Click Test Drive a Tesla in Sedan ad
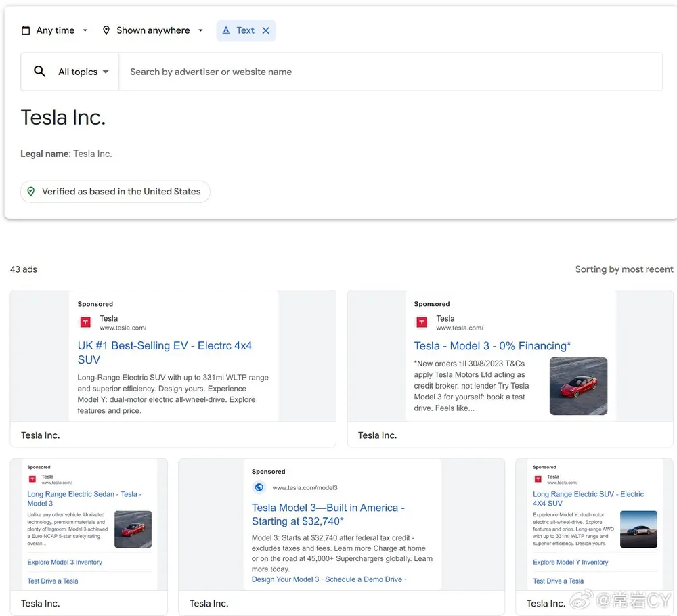This screenshot has width=677, height=616. click(53, 581)
